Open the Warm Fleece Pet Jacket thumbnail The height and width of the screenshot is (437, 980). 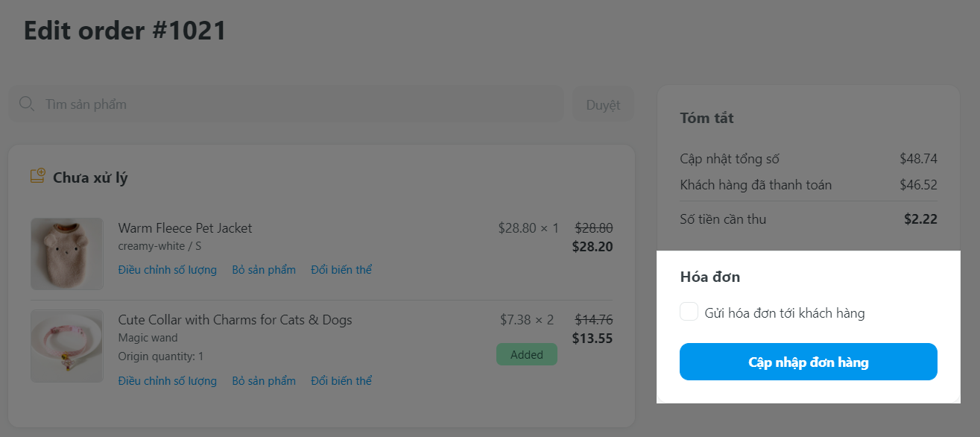(x=67, y=254)
